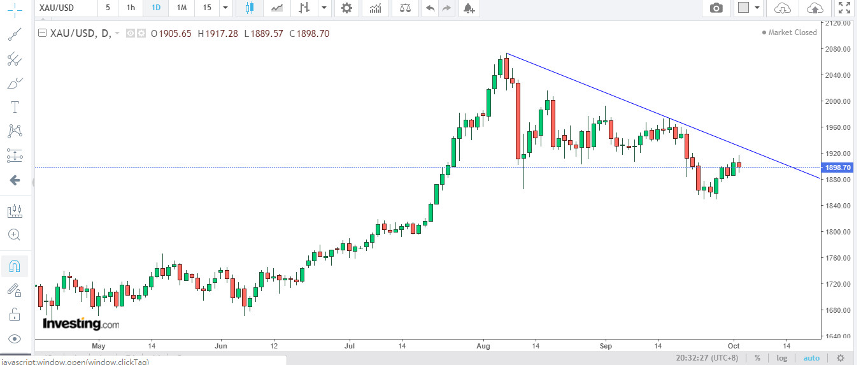Open dropdown next to XAU/USD, D

pyautogui.click(x=117, y=33)
